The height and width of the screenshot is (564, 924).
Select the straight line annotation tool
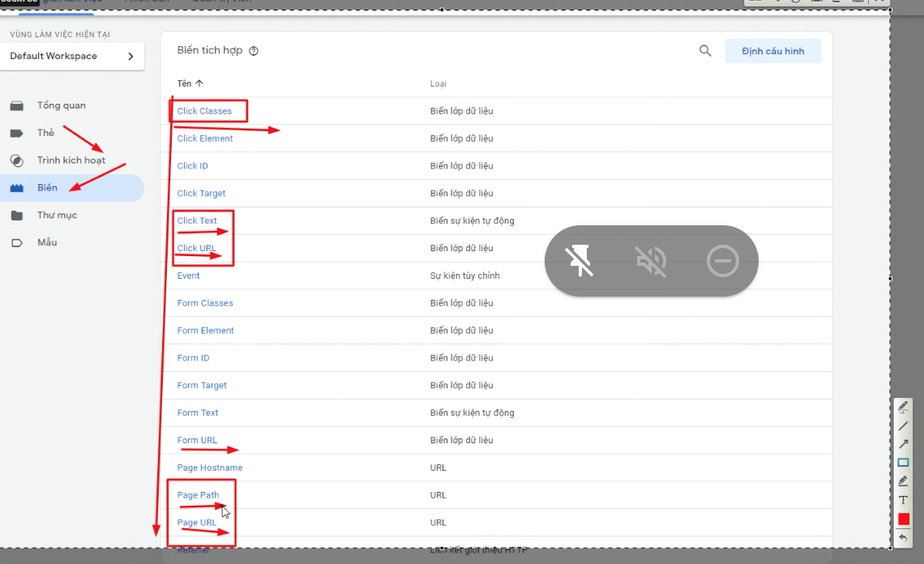[903, 425]
